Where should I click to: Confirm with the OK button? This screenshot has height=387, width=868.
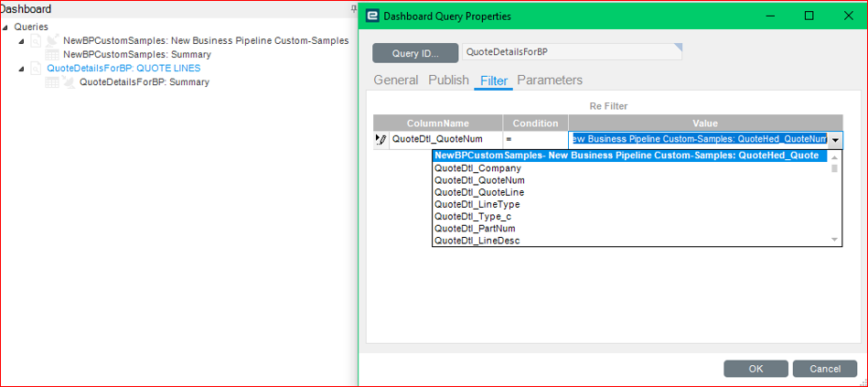[755, 369]
